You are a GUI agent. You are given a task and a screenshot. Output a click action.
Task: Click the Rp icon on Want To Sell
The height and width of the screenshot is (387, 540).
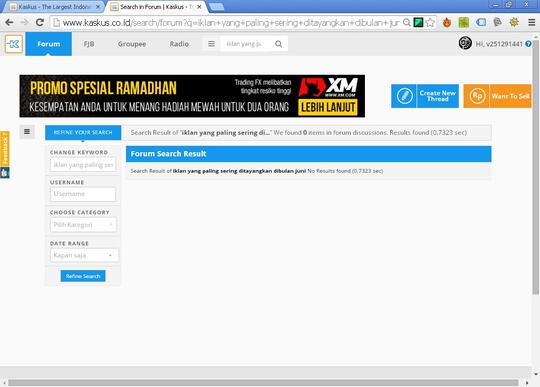(477, 96)
